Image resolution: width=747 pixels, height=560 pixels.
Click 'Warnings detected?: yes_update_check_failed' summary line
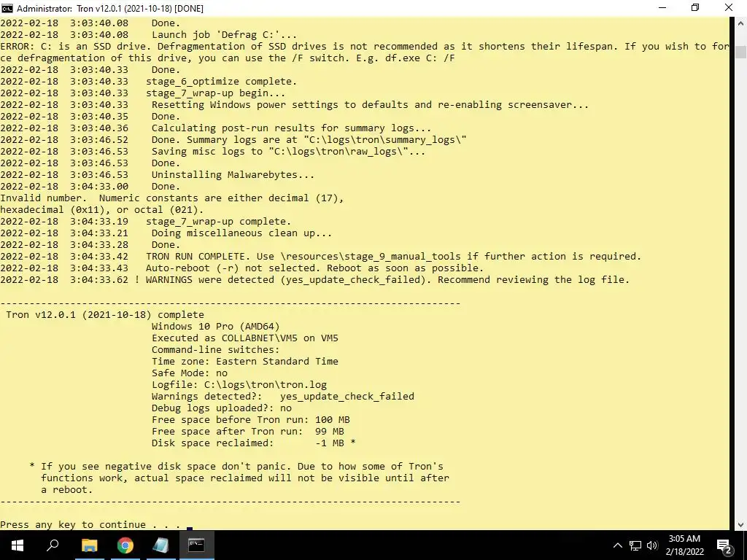(283, 397)
